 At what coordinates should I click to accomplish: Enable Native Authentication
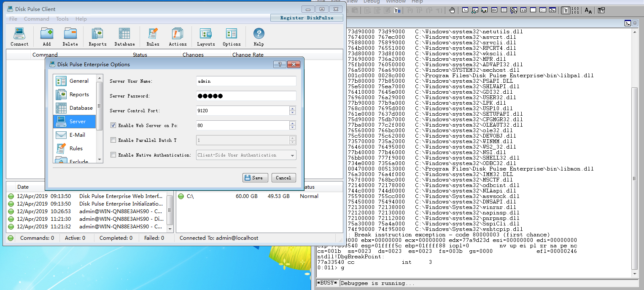point(113,154)
